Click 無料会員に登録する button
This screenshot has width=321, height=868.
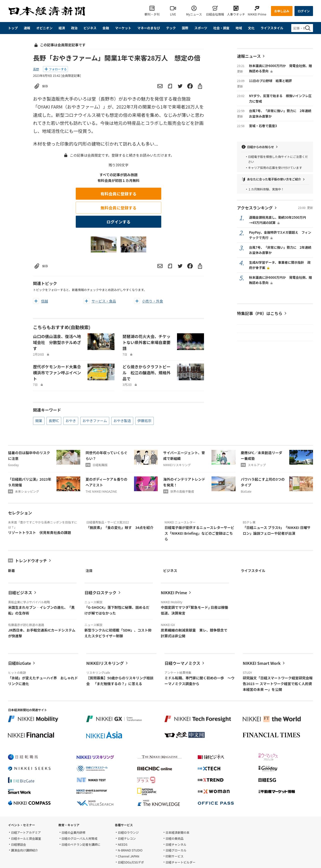118,208
